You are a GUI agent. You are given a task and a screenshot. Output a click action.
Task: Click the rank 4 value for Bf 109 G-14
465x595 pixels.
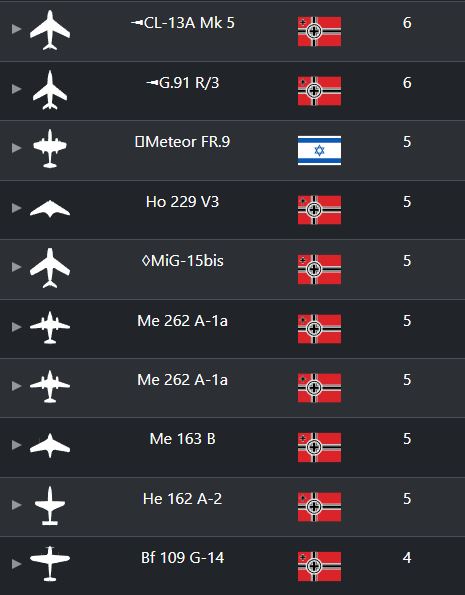pos(407,558)
